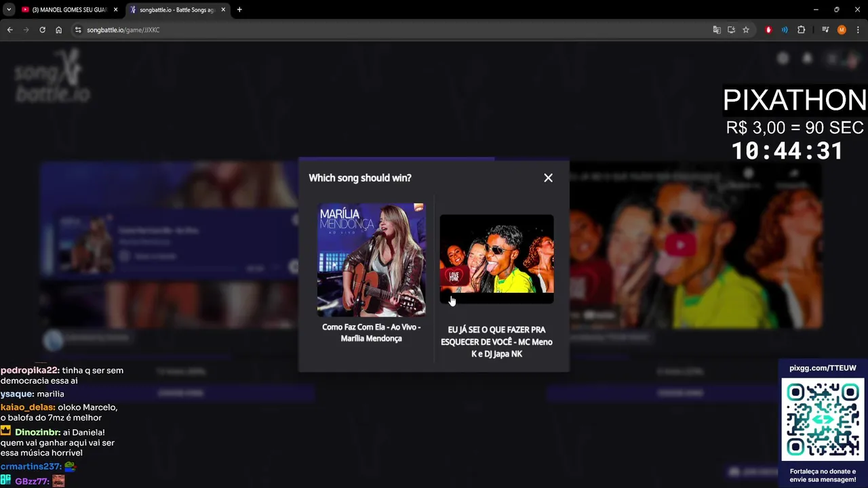Play the blurred YouTube video on the right

point(680,245)
